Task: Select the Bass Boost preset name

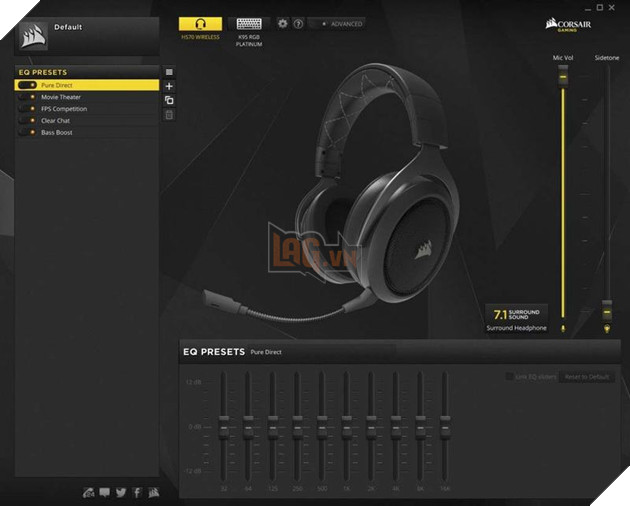Action: [x=57, y=132]
